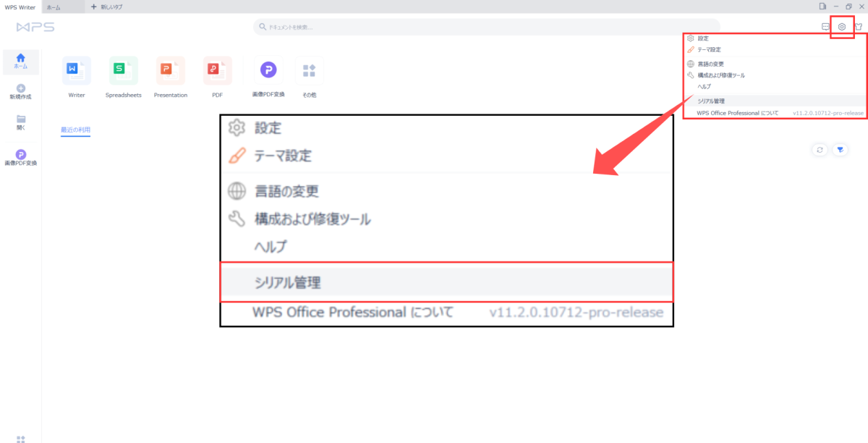The width and height of the screenshot is (868, 443).
Task: Click the ドキュメントを検索 search field
Action: coord(486,27)
